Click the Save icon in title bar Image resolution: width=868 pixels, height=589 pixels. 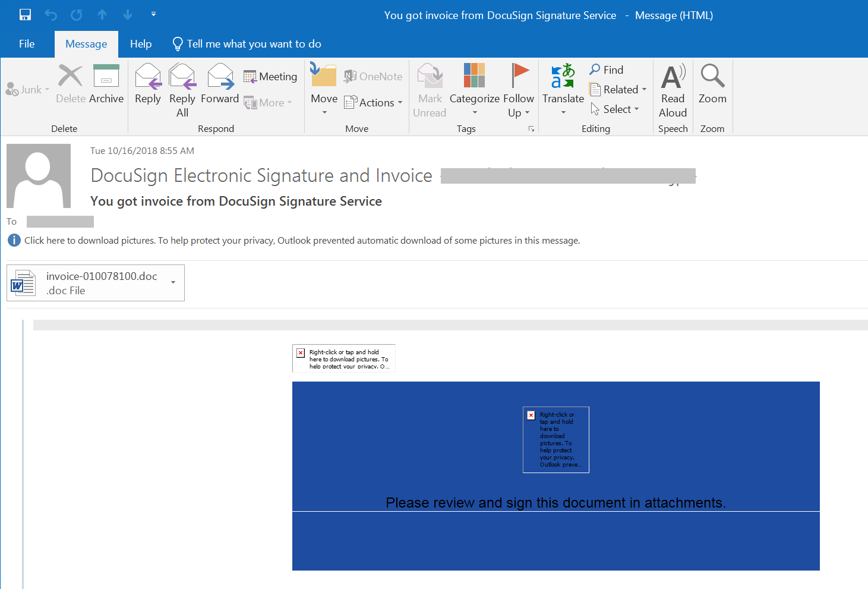25,15
